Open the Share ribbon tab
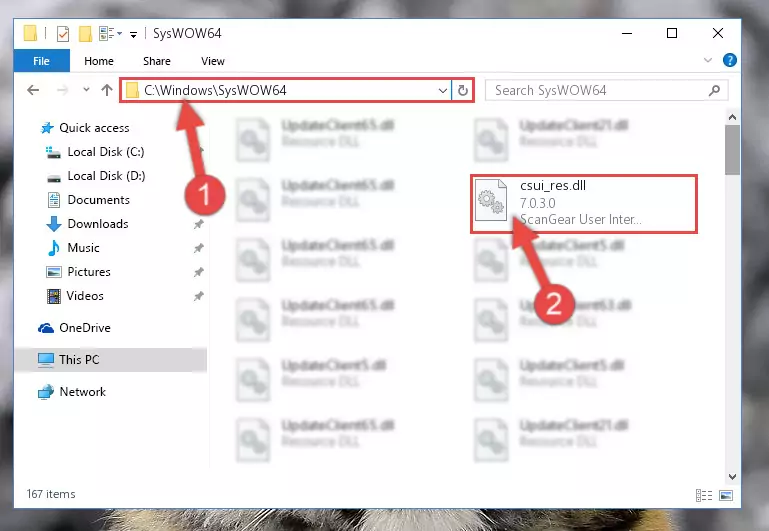 pos(157,61)
